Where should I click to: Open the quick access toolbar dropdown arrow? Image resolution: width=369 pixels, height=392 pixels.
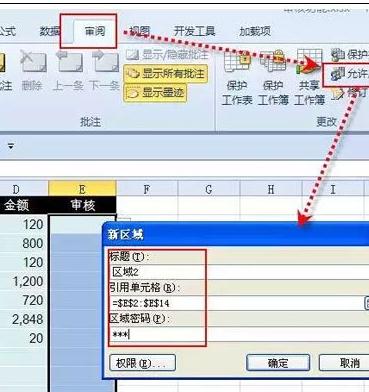pos(11,146)
